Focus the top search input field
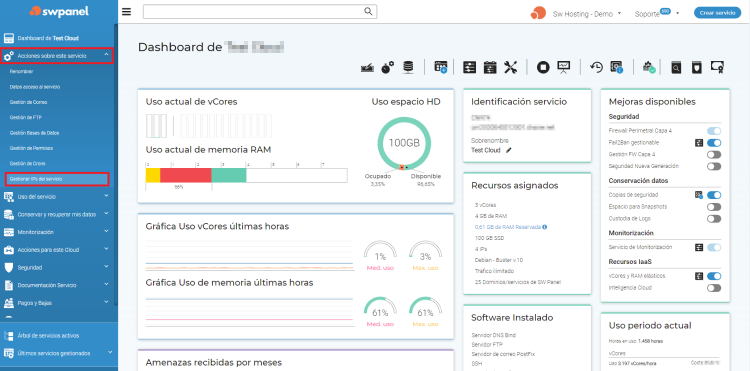Image resolution: width=750 pixels, height=371 pixels. pos(260,11)
